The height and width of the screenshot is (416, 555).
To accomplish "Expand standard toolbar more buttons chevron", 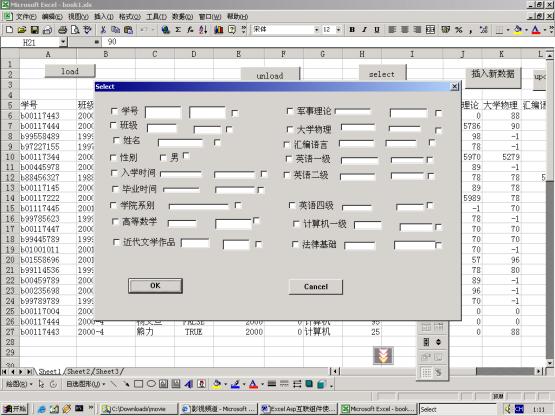I will point(244,30).
